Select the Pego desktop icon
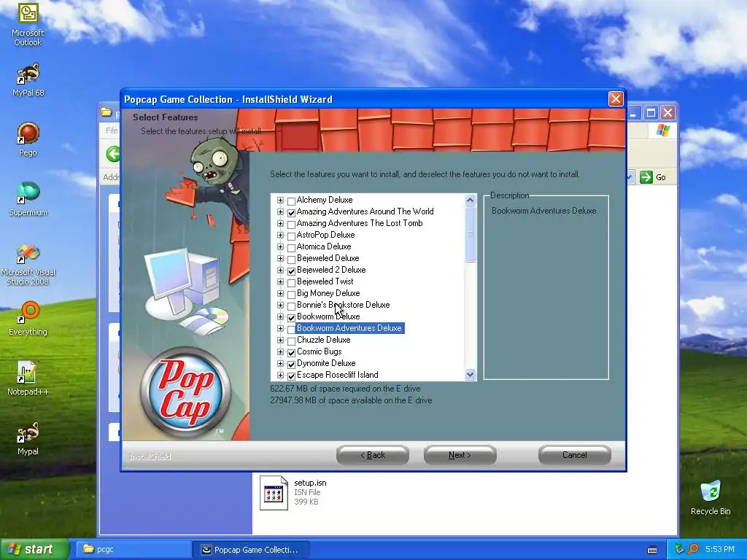The width and height of the screenshot is (747, 560). (x=28, y=139)
